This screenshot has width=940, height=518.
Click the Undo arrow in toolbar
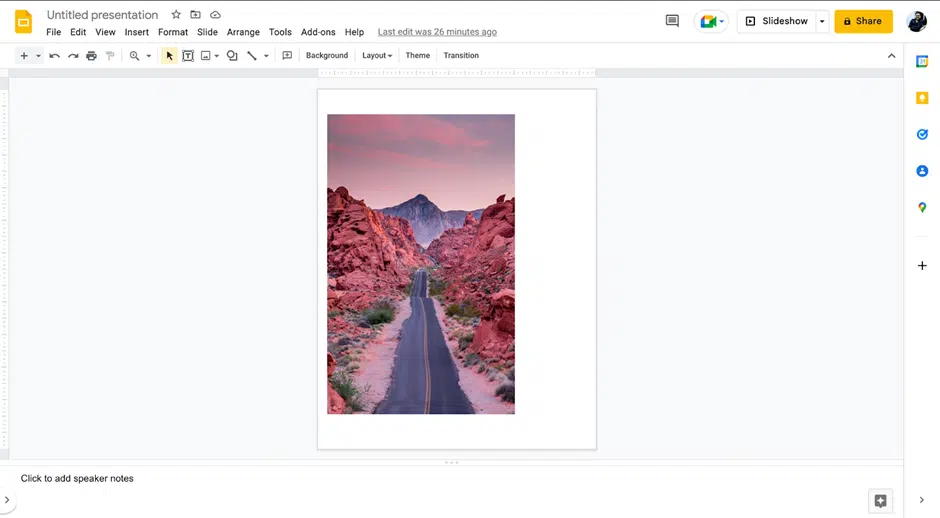click(x=54, y=56)
